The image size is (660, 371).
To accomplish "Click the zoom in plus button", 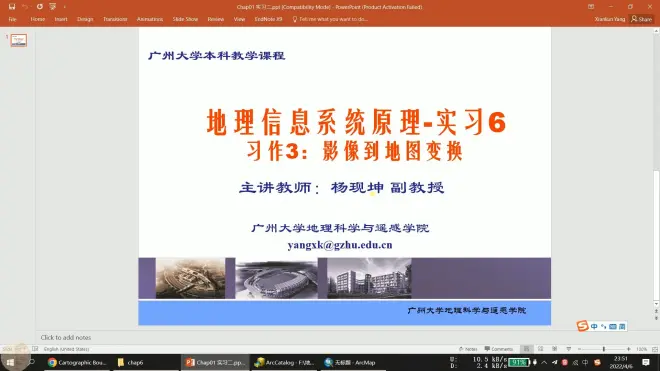I will (x=628, y=349).
